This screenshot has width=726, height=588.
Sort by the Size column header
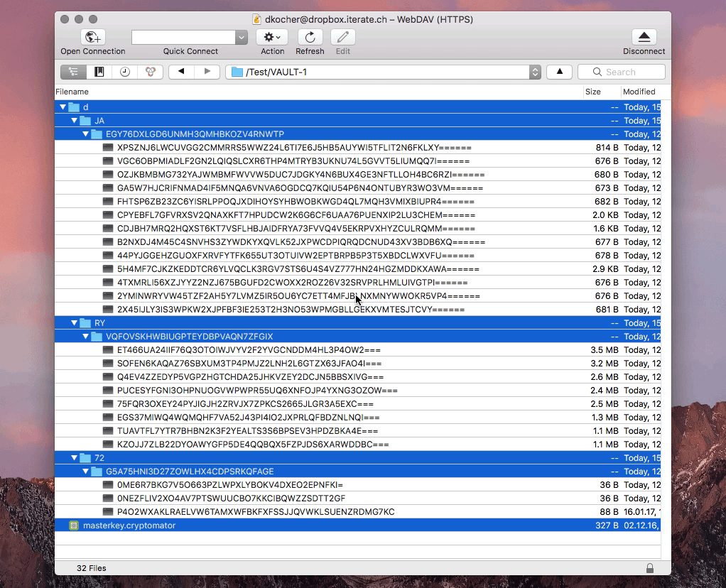click(592, 92)
